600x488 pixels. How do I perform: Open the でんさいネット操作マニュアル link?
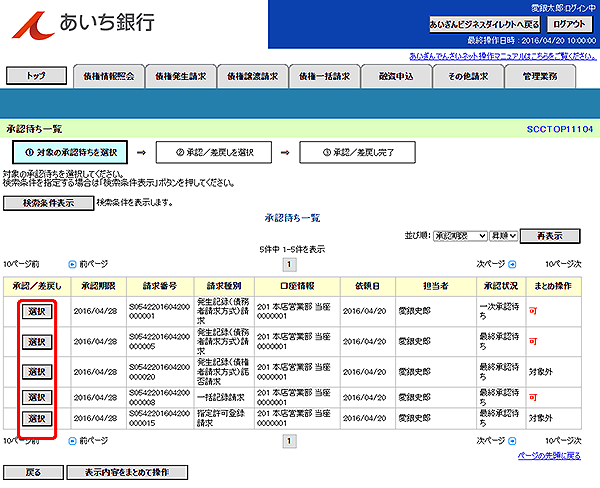[x=503, y=56]
